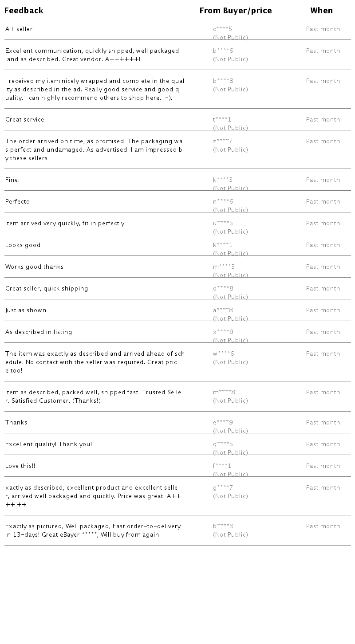Click the "Love this!!" feedback text
The width and height of the screenshot is (355, 644).
click(x=20, y=466)
